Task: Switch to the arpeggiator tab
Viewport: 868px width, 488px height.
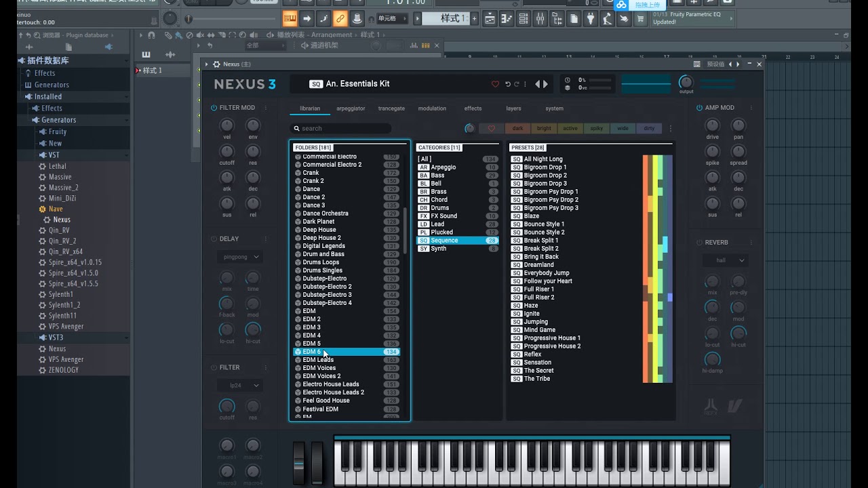Action: 351,108
